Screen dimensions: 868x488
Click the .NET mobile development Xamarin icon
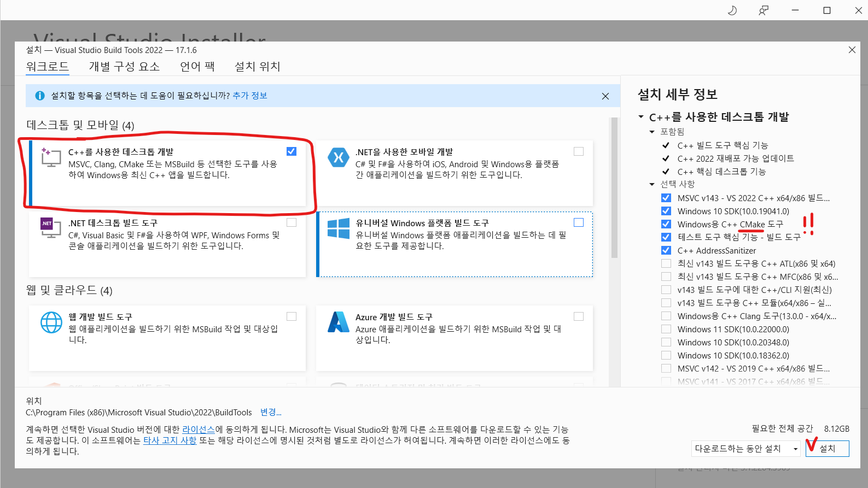click(x=339, y=157)
